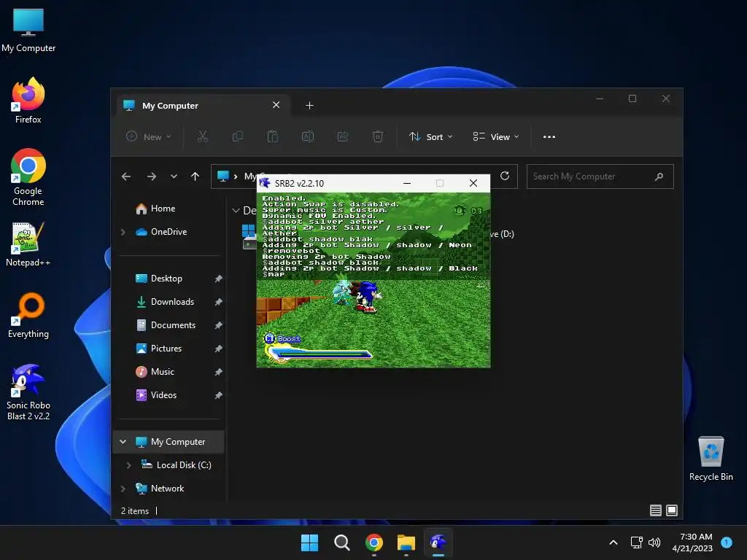Expand the Local Disk (C:) node
Viewport: 747px width, 560px height.
(128, 465)
